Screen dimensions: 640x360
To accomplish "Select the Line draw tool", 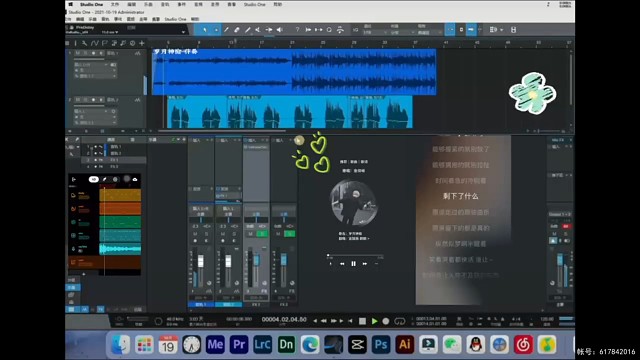I will pos(247,30).
